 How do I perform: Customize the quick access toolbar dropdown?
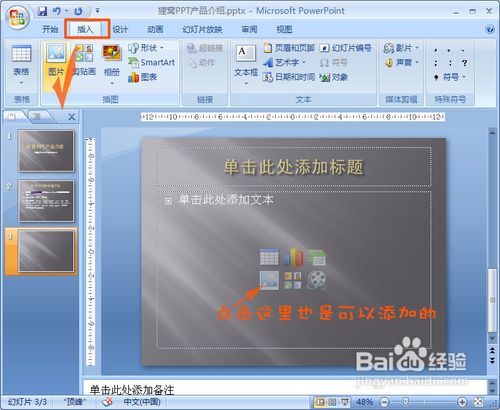[x=98, y=11]
